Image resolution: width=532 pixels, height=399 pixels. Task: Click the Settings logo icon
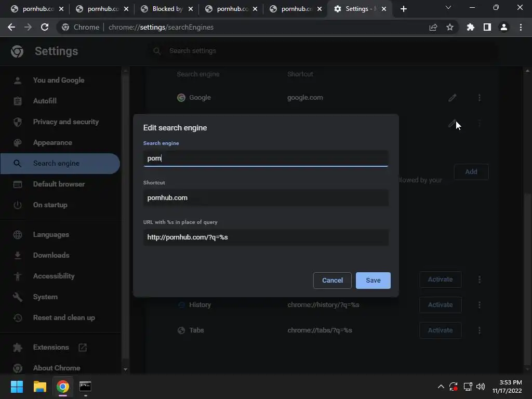[17, 51]
